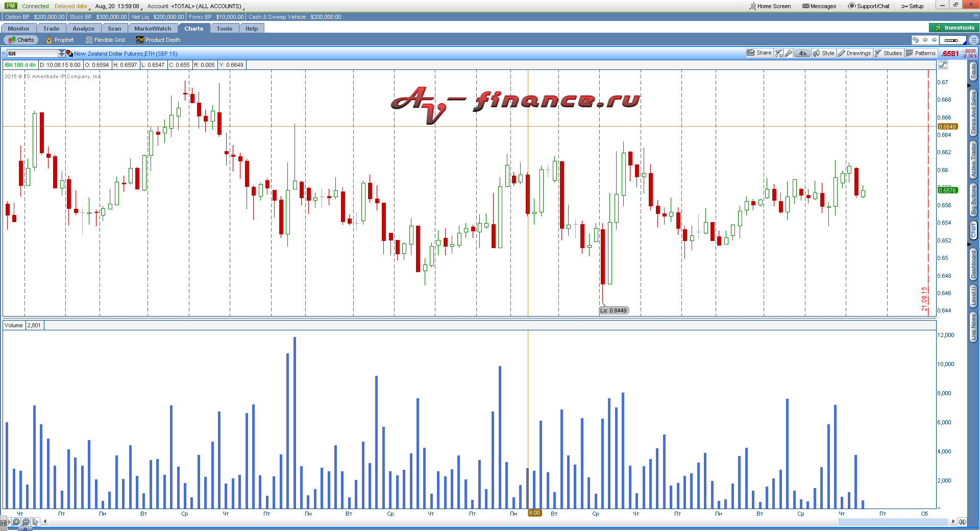Click the Share button

(x=759, y=53)
